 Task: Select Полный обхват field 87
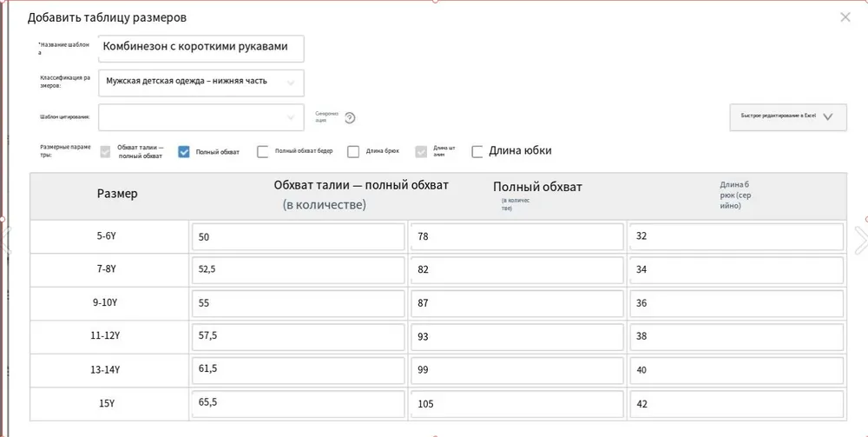point(517,303)
